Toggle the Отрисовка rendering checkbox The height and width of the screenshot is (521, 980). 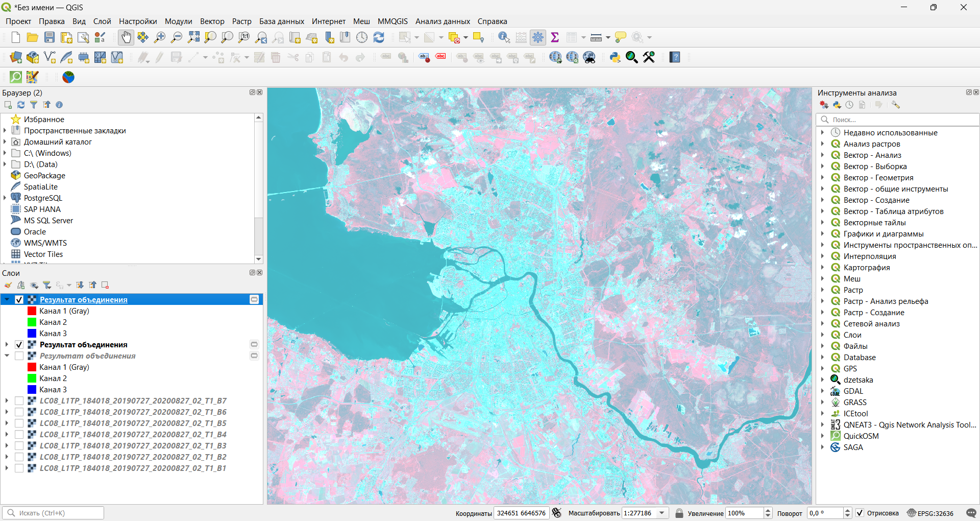point(860,513)
